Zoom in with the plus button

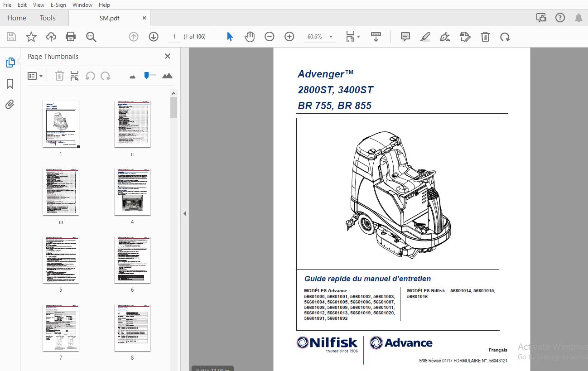click(x=289, y=37)
